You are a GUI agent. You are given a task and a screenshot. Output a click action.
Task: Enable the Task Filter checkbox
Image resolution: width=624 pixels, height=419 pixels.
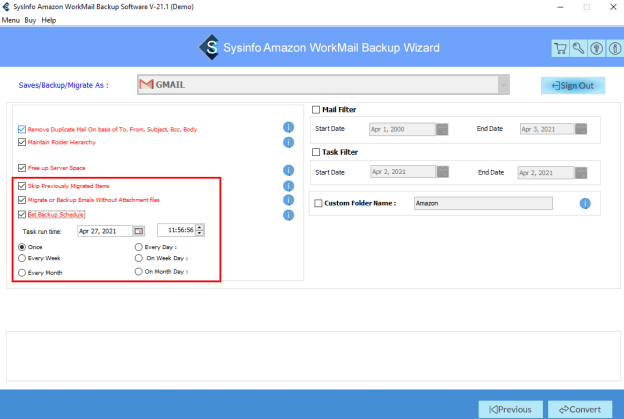pos(316,152)
